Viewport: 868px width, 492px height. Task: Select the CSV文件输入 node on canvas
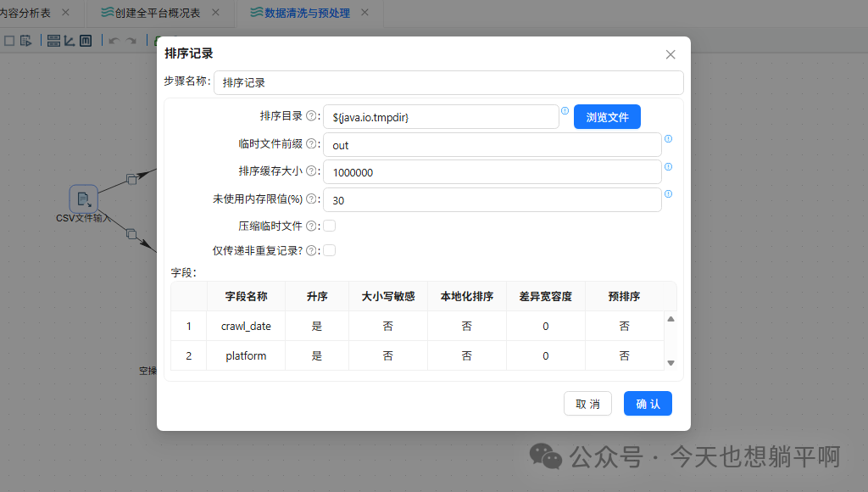point(84,198)
